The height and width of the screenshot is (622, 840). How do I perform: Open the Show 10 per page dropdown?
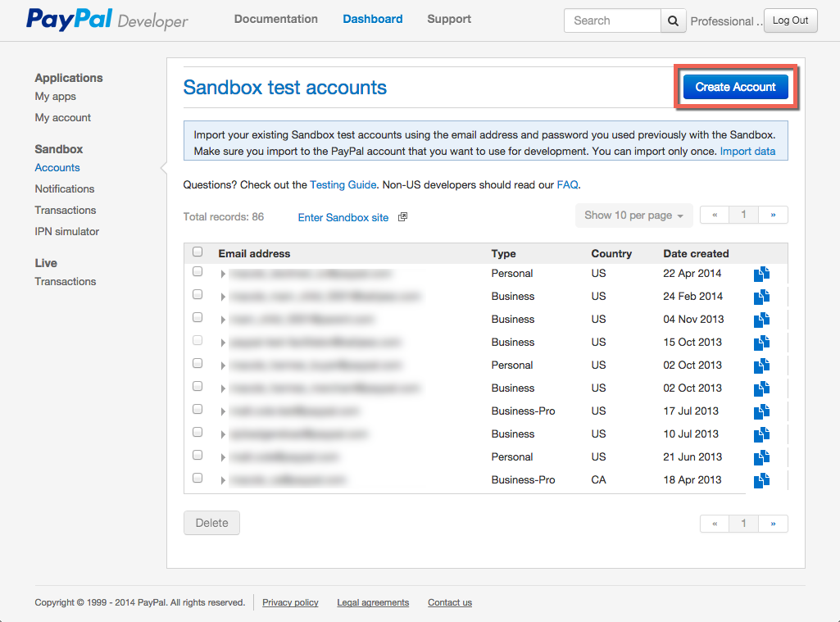tap(633, 216)
